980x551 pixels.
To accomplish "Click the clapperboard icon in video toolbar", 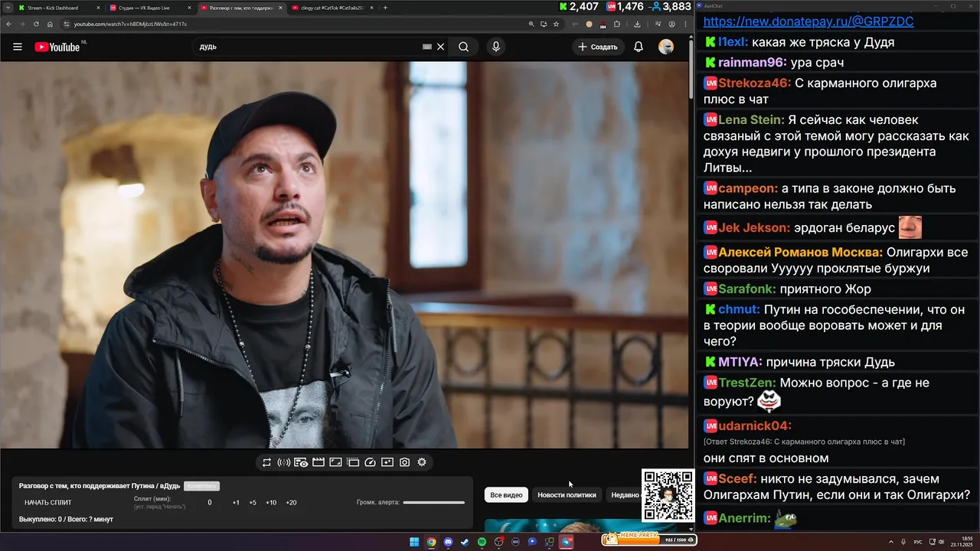I will pyautogui.click(x=318, y=462).
